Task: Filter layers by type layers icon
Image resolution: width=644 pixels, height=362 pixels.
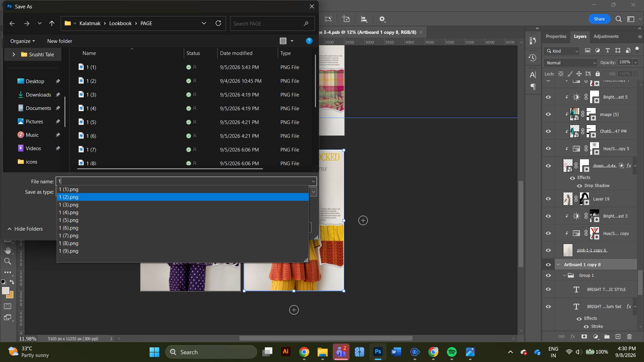Action: pos(607,51)
